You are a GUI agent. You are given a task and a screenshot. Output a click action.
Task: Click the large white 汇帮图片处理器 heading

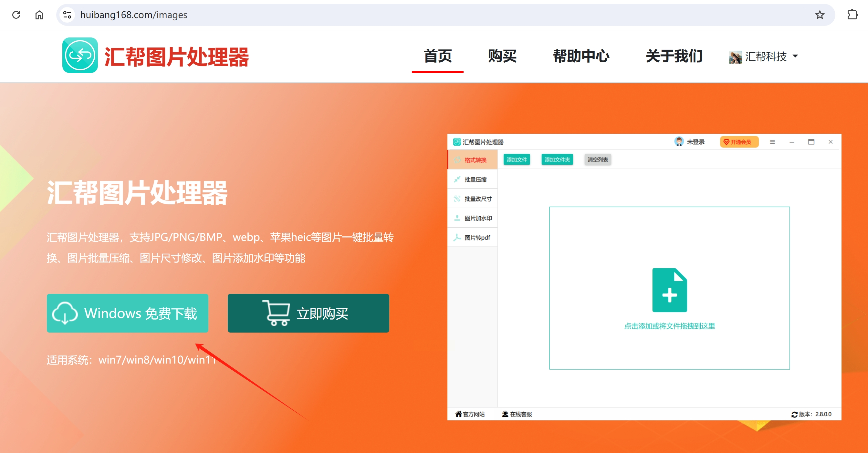pyautogui.click(x=137, y=193)
